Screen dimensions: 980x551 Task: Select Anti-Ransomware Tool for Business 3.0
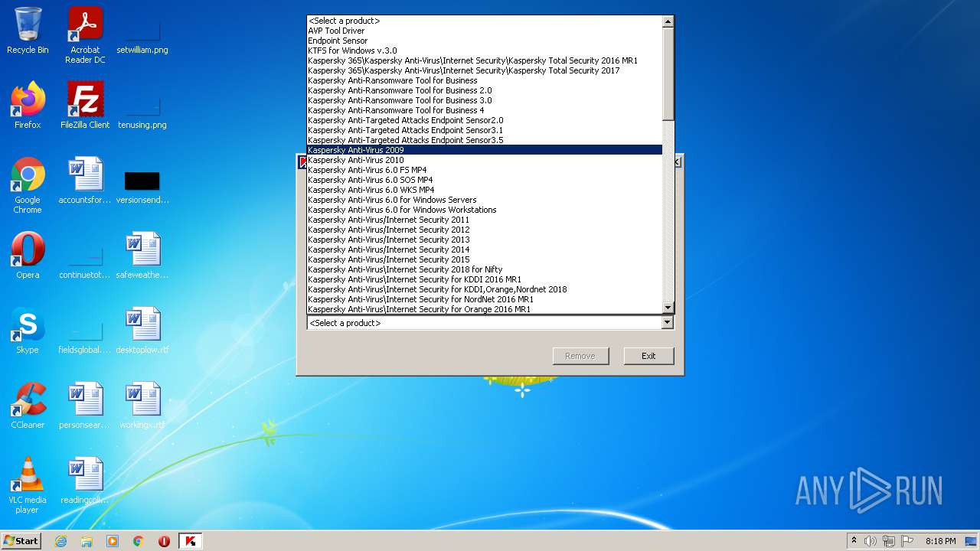pos(485,100)
